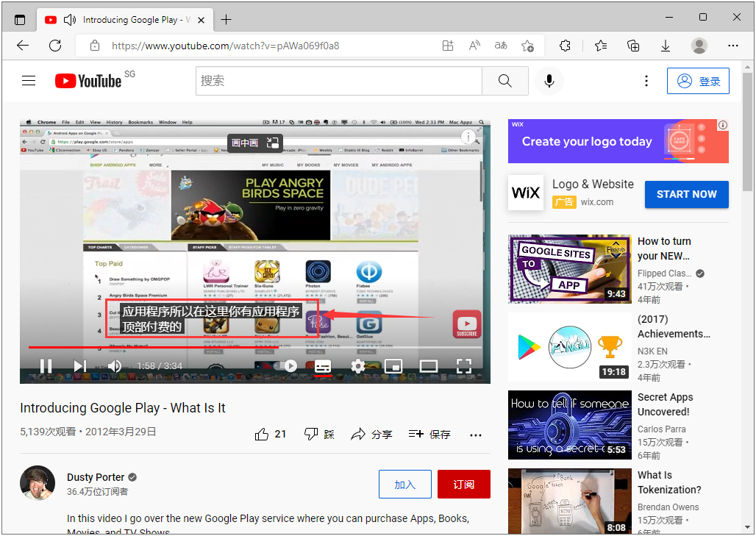Mute the Introducing Google Play tab audio
Screen dimensions: 756x536
tap(69, 20)
